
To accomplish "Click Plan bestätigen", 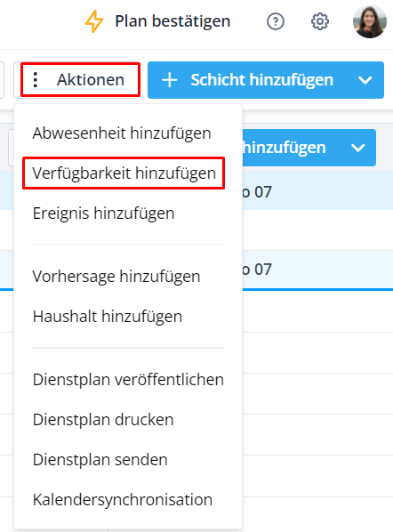I will (172, 21).
